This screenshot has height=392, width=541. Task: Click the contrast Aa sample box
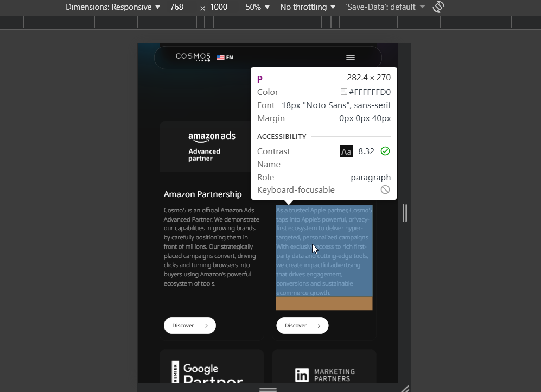tap(346, 151)
